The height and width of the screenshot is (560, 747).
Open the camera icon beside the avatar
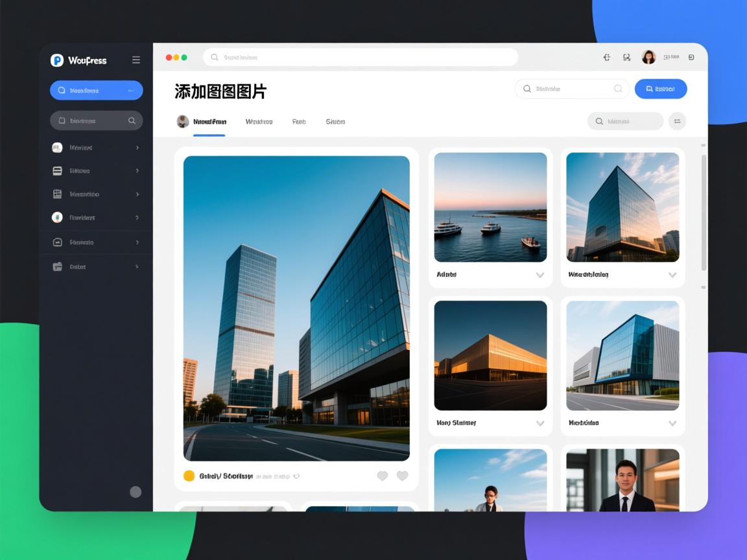click(626, 57)
